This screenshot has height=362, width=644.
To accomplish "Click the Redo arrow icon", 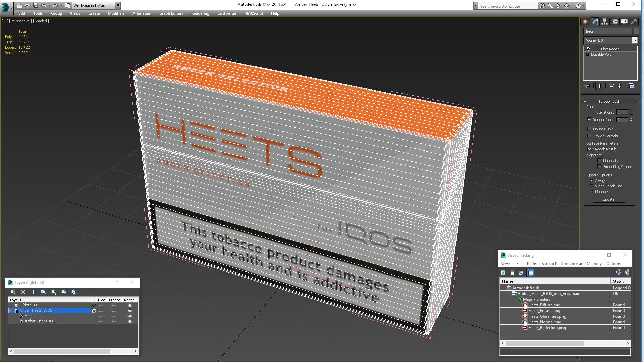I will tap(55, 6).
